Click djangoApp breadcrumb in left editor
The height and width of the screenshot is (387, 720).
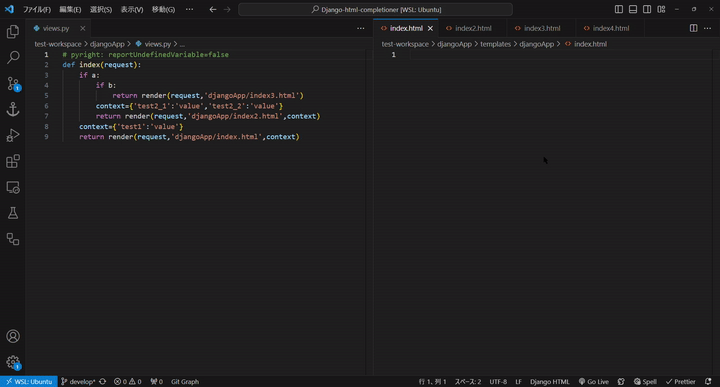click(107, 44)
